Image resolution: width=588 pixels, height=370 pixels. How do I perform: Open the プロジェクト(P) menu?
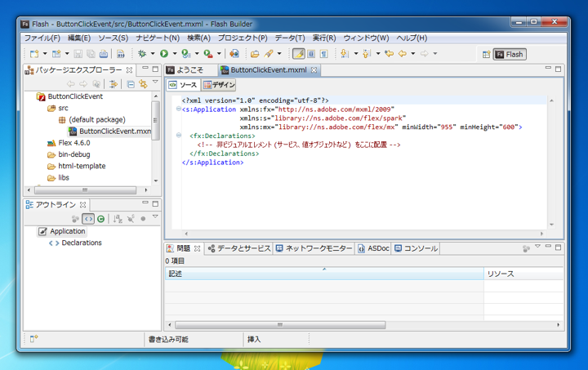click(243, 38)
